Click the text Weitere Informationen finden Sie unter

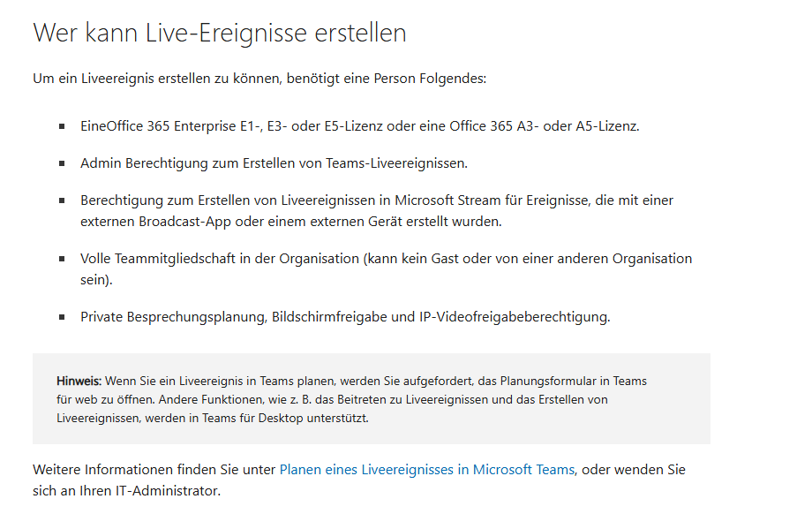click(x=154, y=470)
